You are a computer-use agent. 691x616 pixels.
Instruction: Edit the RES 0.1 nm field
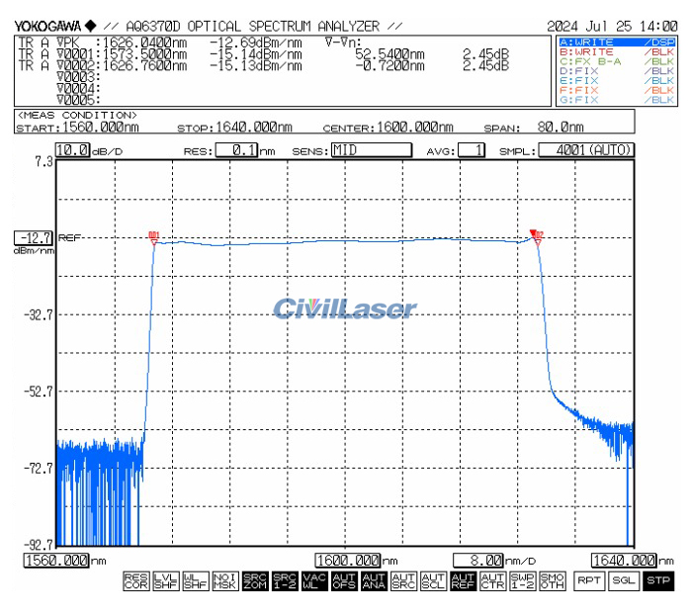(x=236, y=150)
